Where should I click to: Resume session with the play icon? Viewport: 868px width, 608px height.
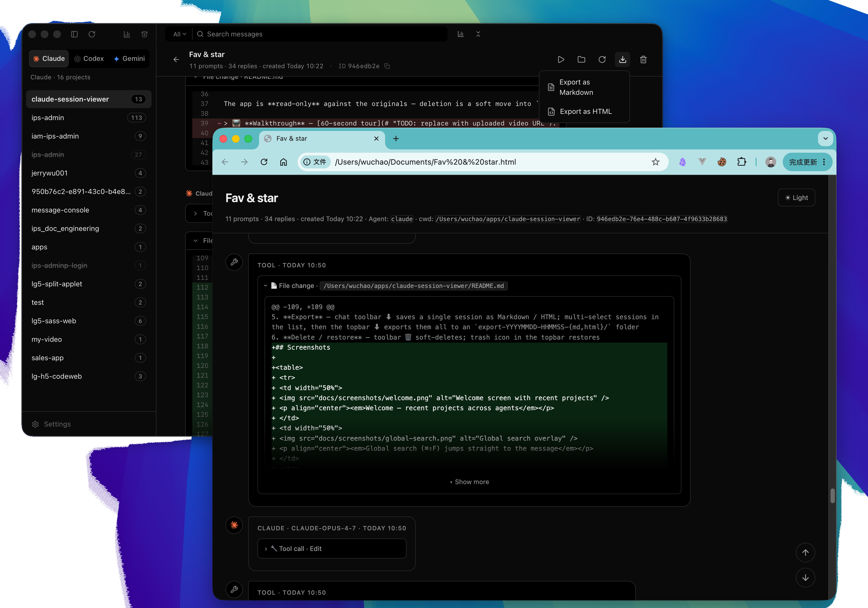pyautogui.click(x=561, y=59)
